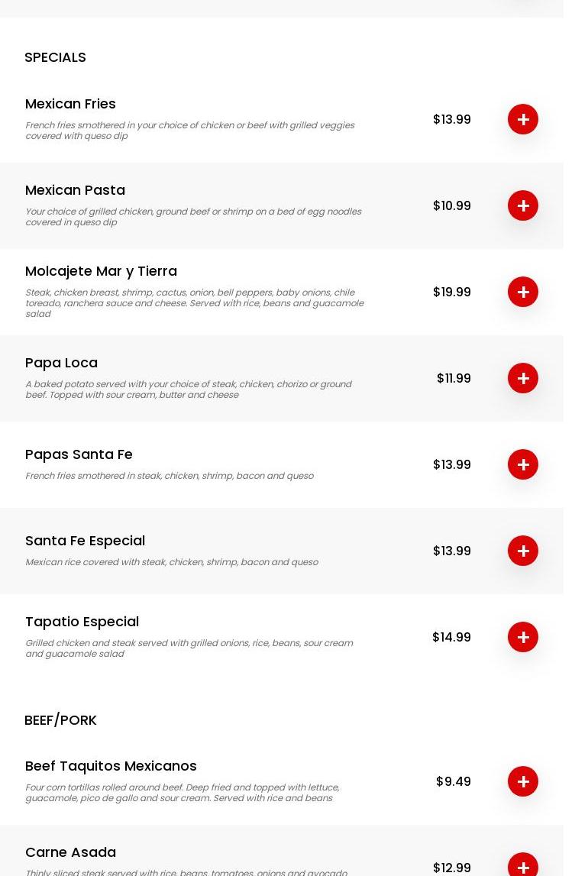The width and height of the screenshot is (588, 876).
Task: Add Mexican Fries to the order
Action: click(x=523, y=119)
